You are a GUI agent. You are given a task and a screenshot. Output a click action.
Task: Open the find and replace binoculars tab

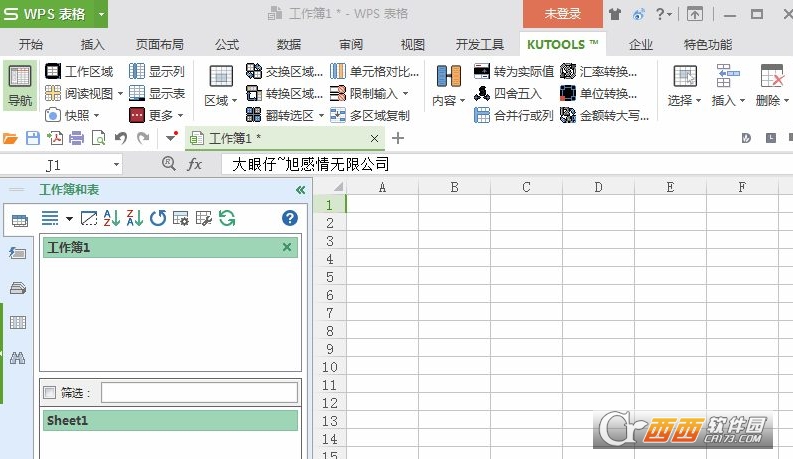pos(18,358)
